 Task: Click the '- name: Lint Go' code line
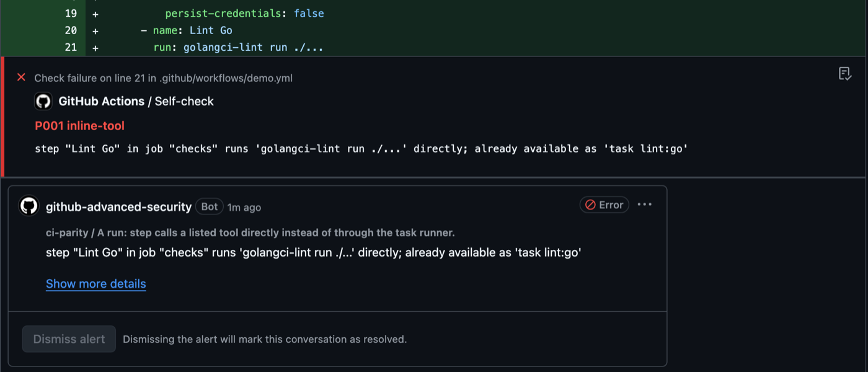pos(187,30)
